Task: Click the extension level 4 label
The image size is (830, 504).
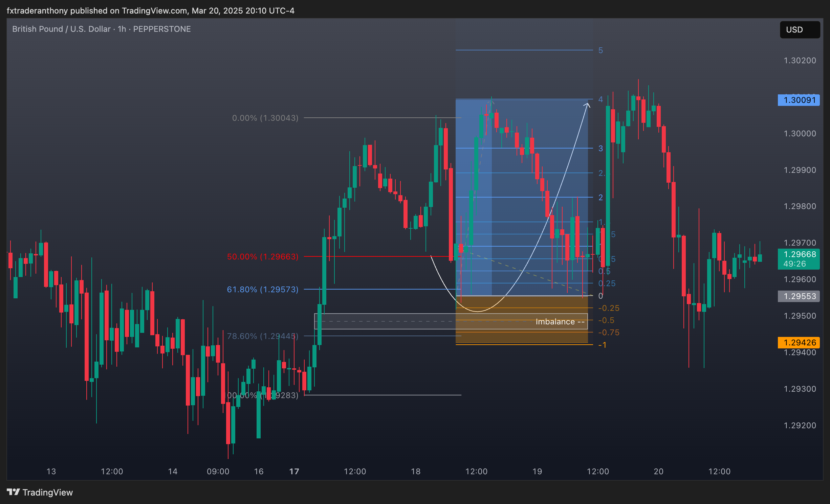Action: [600, 99]
